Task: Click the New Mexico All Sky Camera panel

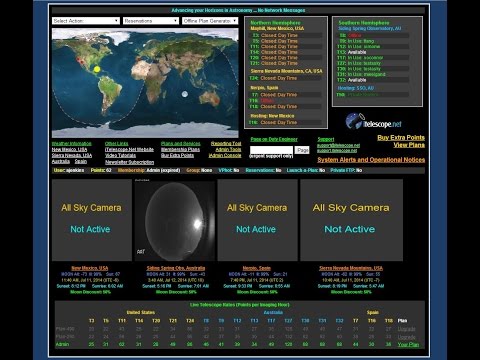Action: (92, 220)
